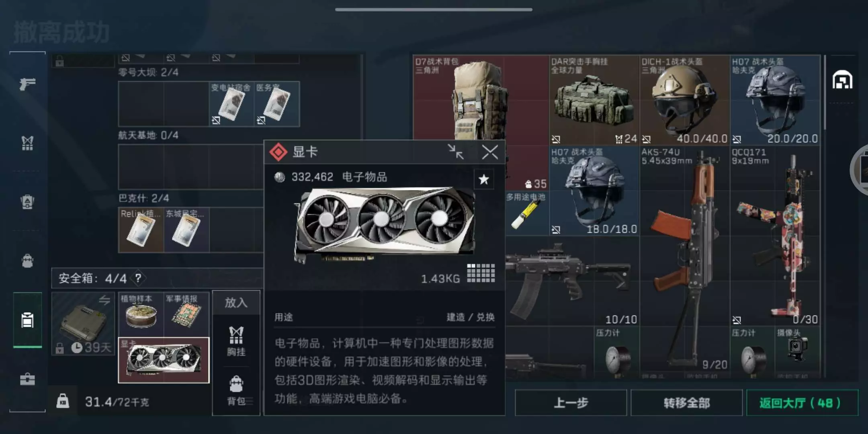868x434 pixels.
Task: Move item into 背包 backpack
Action: (x=236, y=390)
